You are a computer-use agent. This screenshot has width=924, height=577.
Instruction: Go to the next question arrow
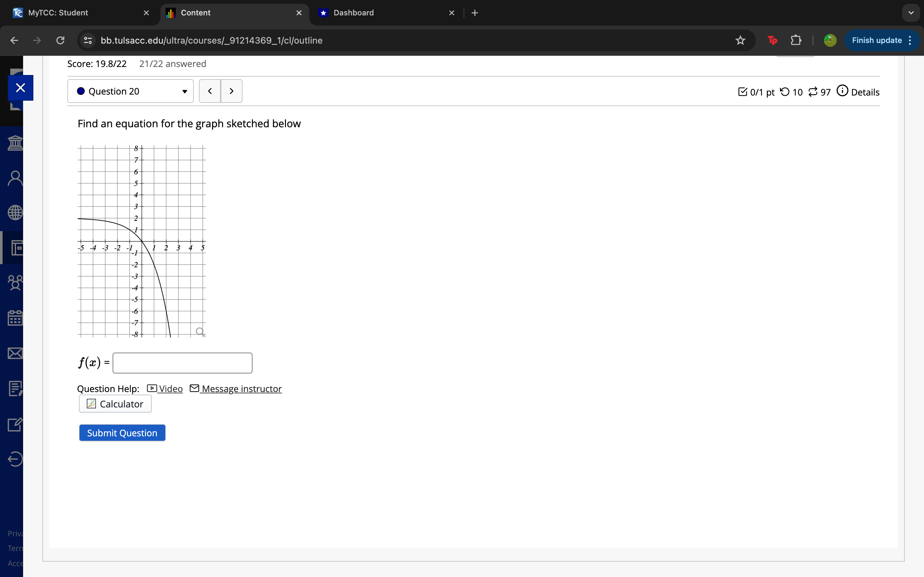231,91
